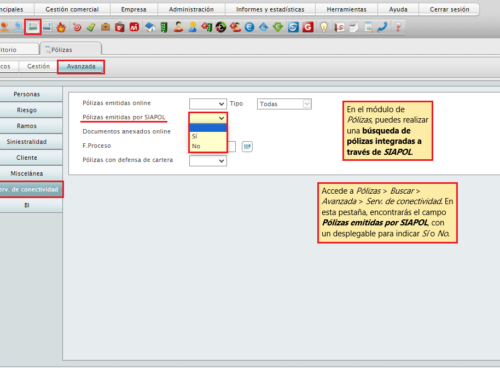Open Pólizas emitidas online dropdown
This screenshot has height=383, width=500.
click(x=208, y=104)
